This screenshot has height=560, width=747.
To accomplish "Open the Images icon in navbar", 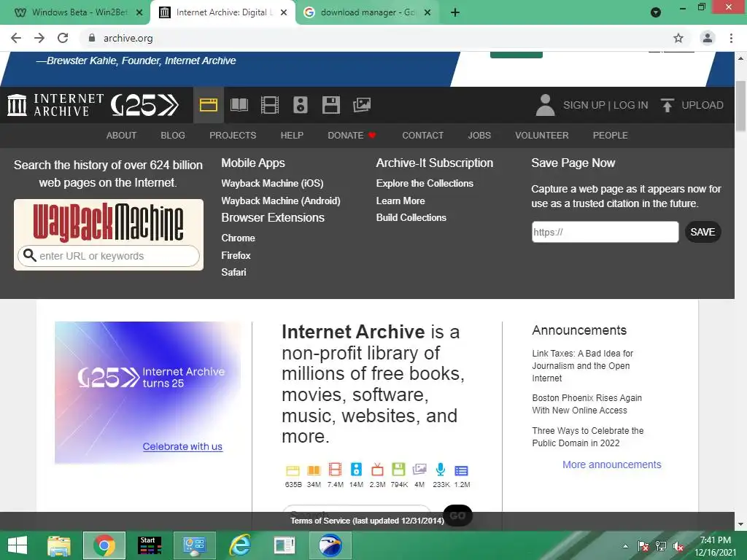I will pos(362,105).
